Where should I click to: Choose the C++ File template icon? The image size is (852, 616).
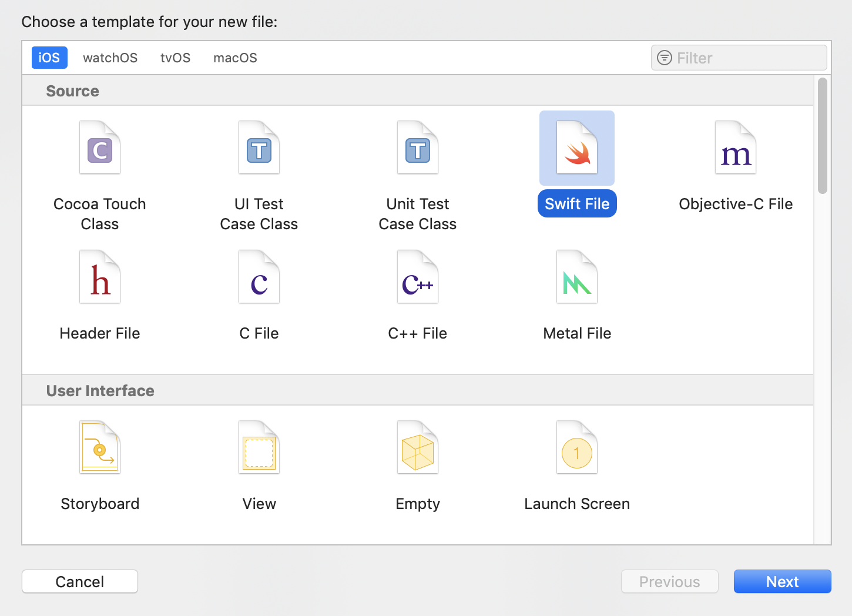pos(418,277)
